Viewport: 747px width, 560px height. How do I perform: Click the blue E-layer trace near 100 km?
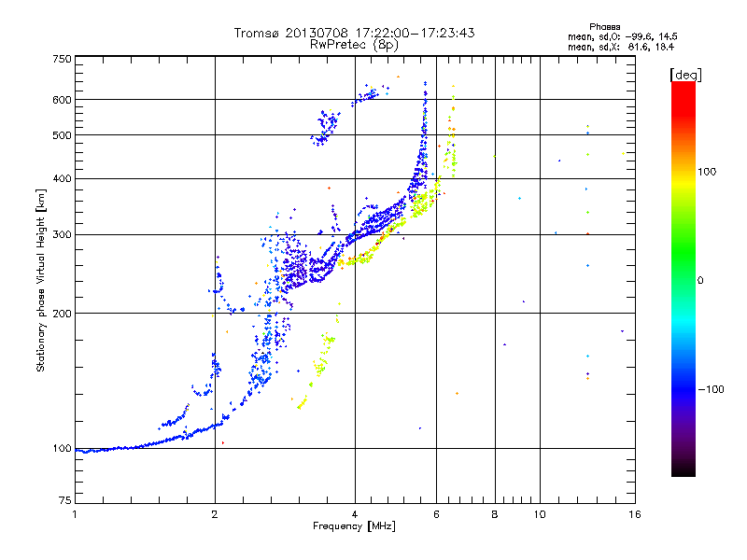click(x=148, y=445)
